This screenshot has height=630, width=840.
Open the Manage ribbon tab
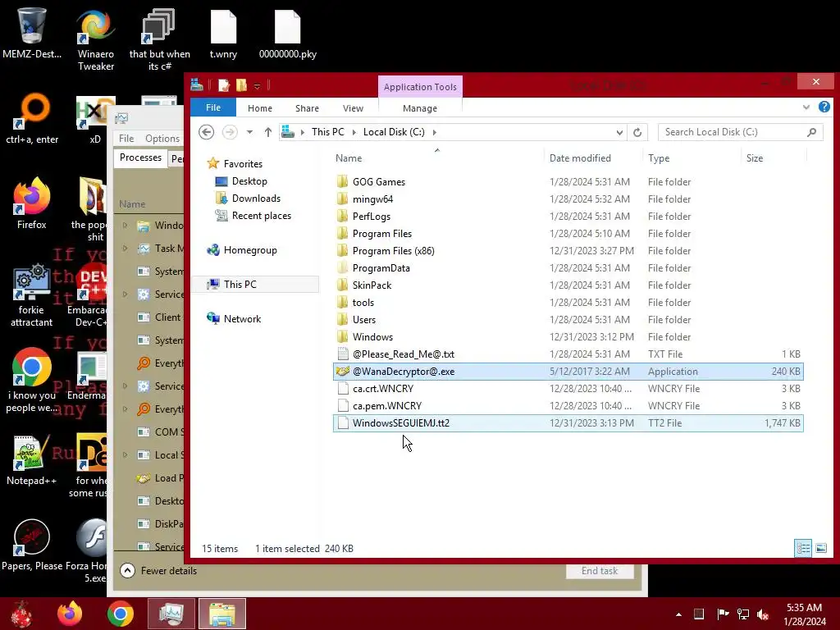(420, 108)
